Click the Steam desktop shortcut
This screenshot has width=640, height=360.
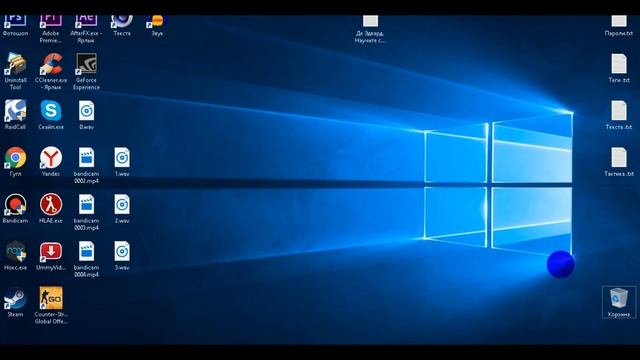click(x=16, y=302)
